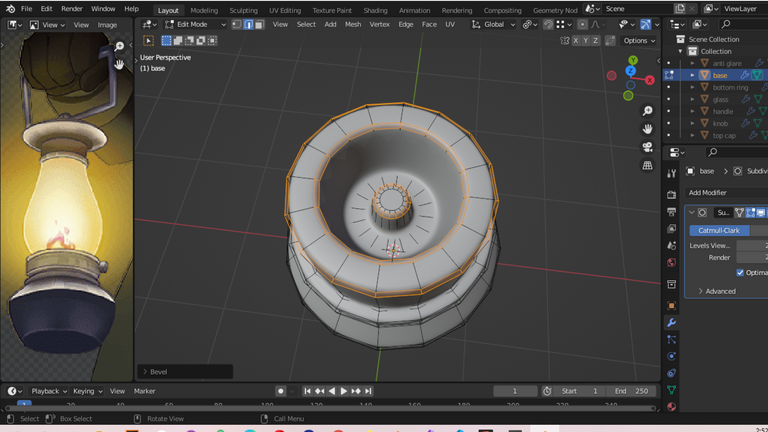Screen dimensions: 768x432
Task: Toggle the Optimal Display checkbox
Action: (x=740, y=273)
